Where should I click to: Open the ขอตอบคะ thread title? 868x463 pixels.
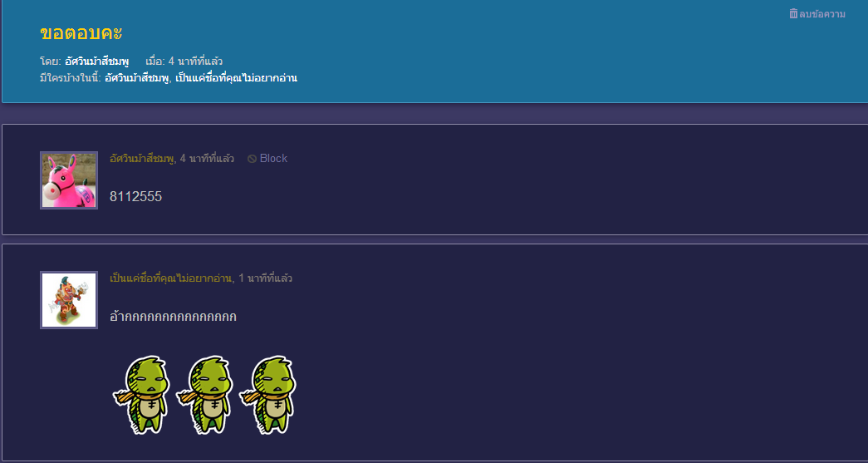pyautogui.click(x=81, y=33)
